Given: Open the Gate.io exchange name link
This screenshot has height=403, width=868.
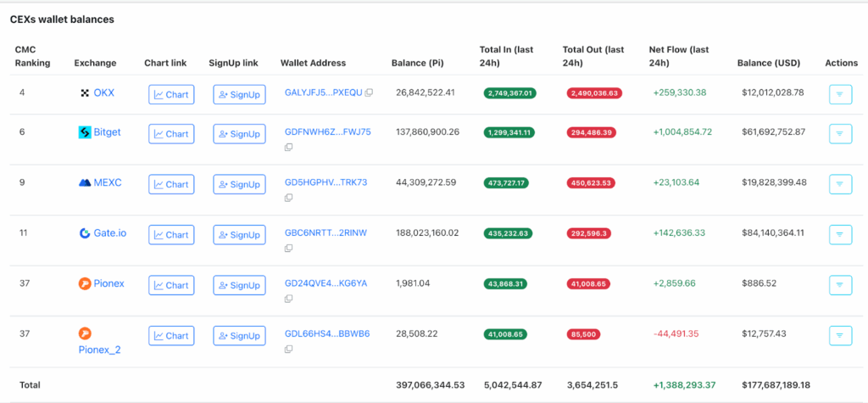Looking at the screenshot, I should point(110,232).
